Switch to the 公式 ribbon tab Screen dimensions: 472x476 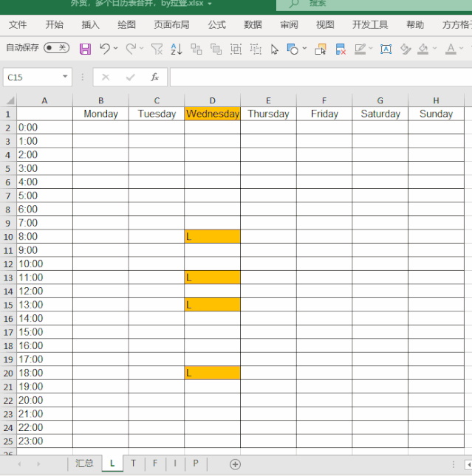(217, 24)
